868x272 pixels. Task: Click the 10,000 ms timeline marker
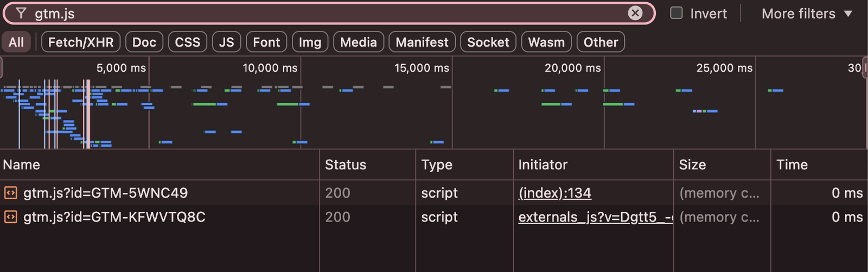coord(270,68)
